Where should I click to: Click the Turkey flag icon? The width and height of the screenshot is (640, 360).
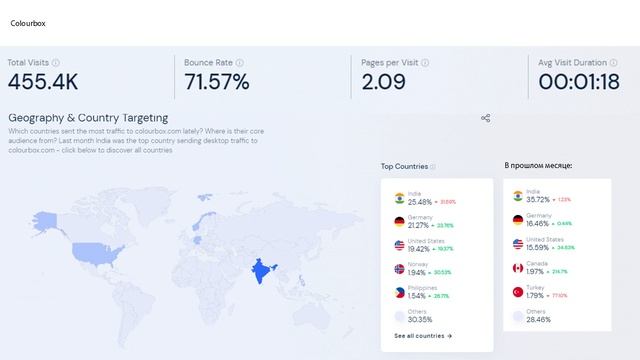click(x=518, y=292)
